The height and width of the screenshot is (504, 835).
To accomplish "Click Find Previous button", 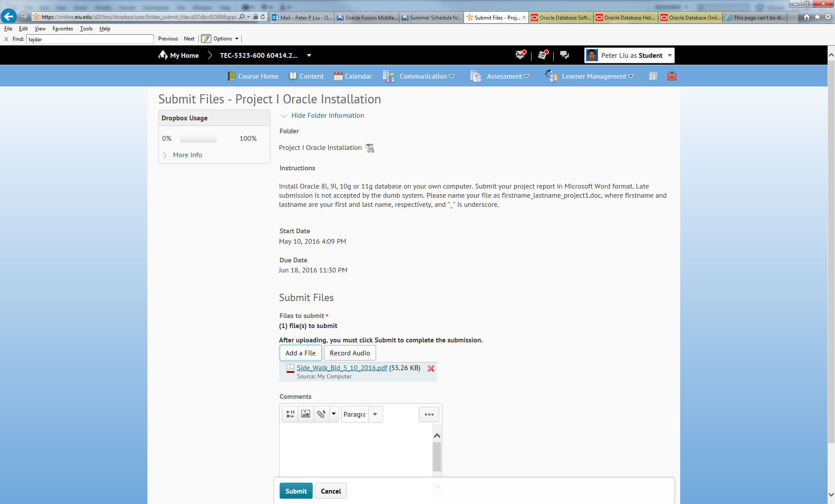I will (x=168, y=39).
